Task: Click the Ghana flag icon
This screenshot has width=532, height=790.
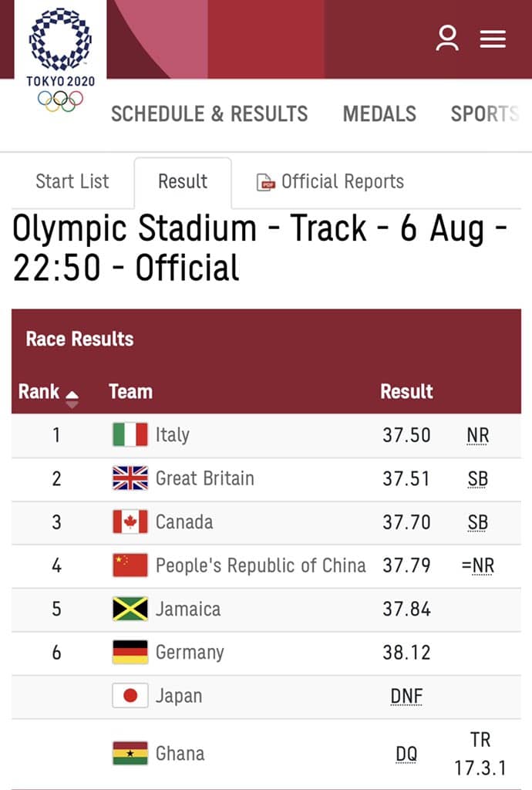Action: [130, 753]
